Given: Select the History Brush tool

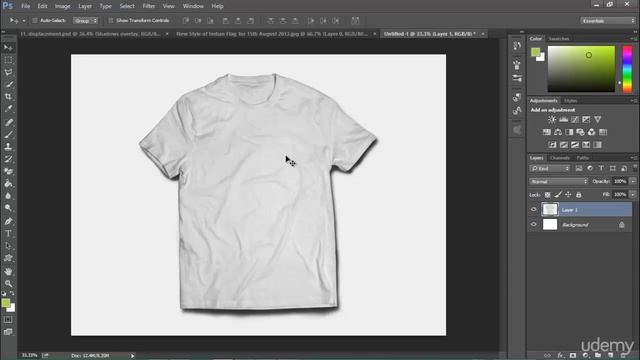Looking at the screenshot, I should (x=8, y=159).
